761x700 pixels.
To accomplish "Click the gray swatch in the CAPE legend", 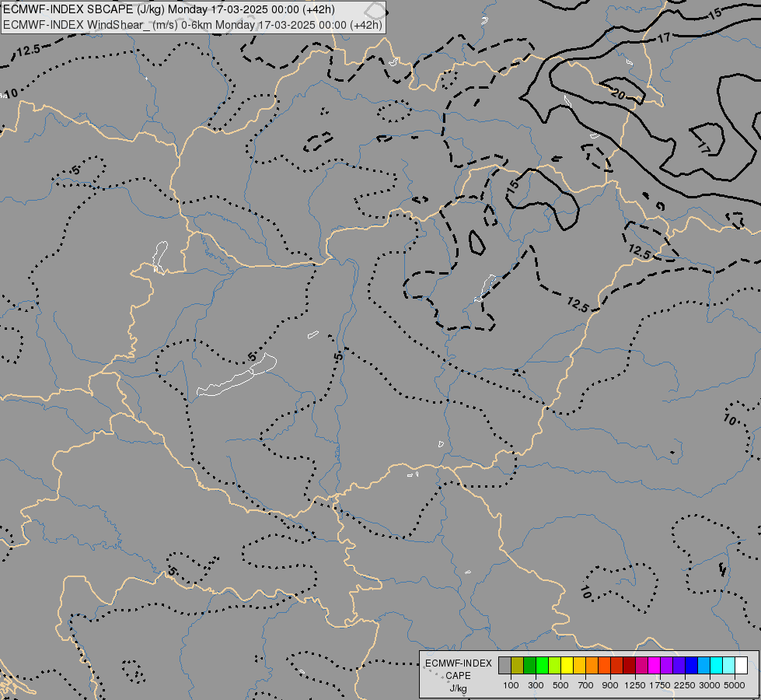I will [x=504, y=666].
